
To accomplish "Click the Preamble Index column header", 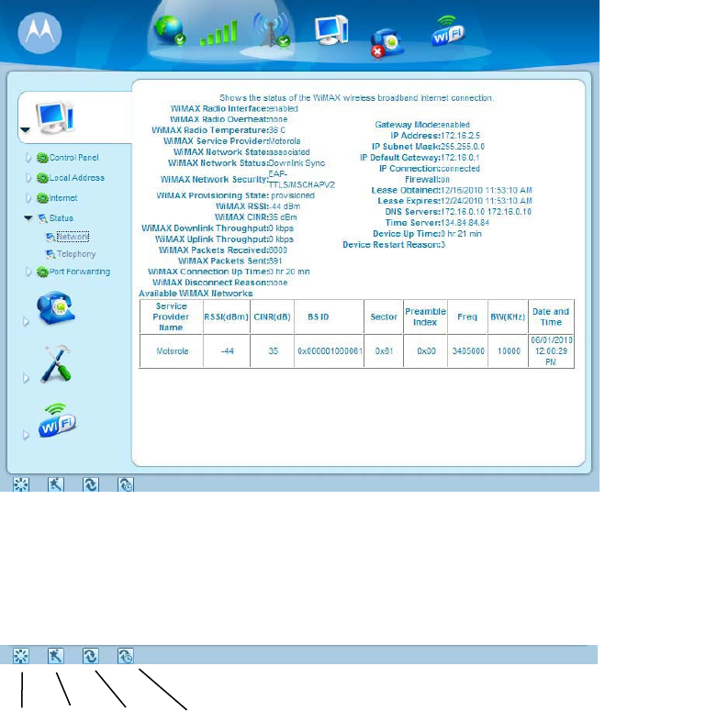I will [425, 317].
